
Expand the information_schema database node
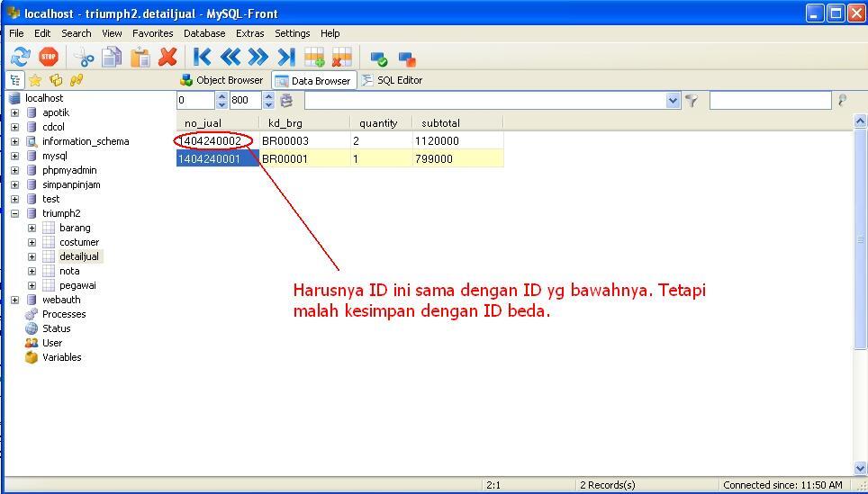click(15, 141)
